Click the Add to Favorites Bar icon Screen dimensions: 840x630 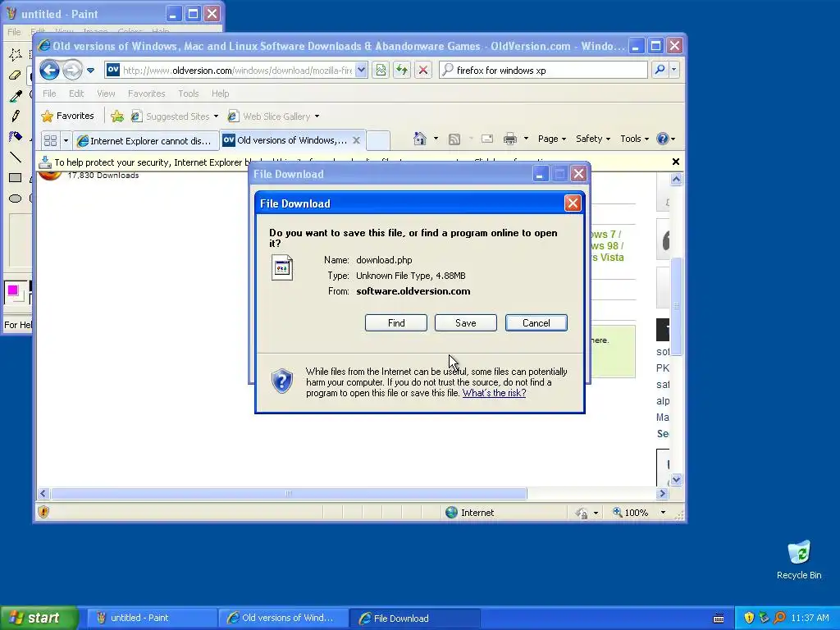(x=117, y=116)
